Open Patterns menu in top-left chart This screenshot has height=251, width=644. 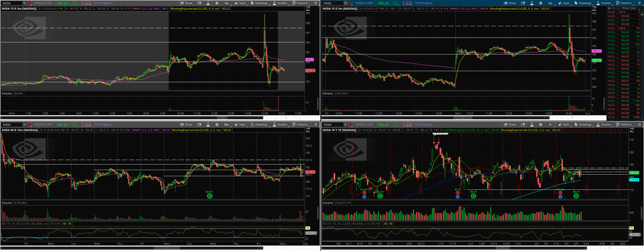pyautogui.click(x=301, y=3)
